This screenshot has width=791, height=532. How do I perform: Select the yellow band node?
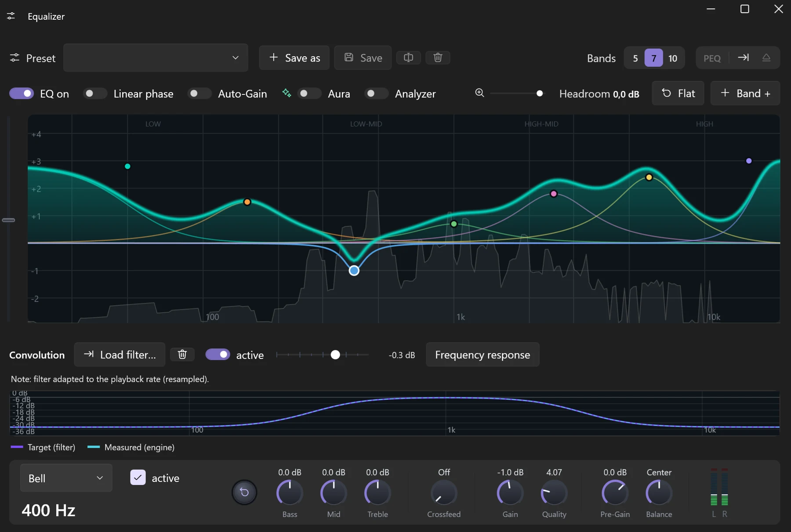pyautogui.click(x=649, y=177)
